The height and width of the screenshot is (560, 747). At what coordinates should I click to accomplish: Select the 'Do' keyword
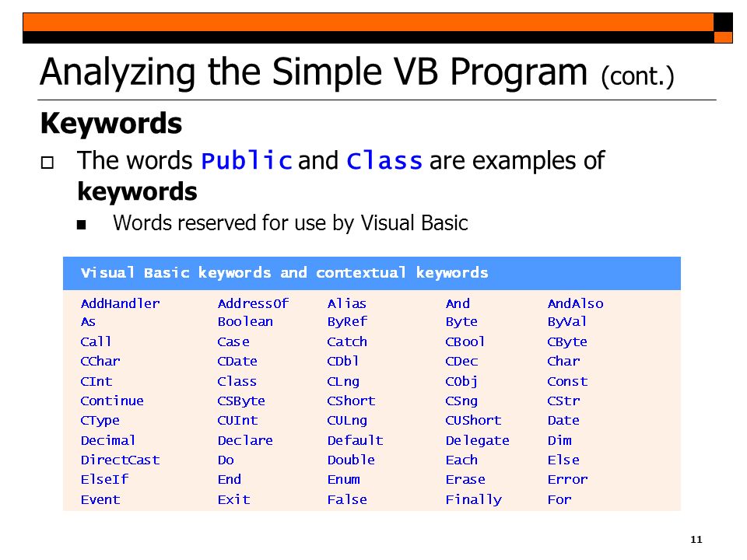[226, 460]
